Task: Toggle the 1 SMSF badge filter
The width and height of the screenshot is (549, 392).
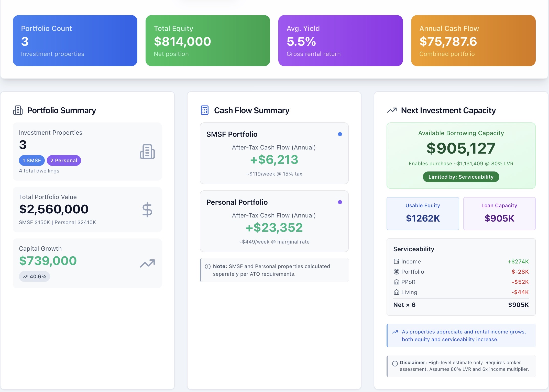Action: tap(31, 160)
